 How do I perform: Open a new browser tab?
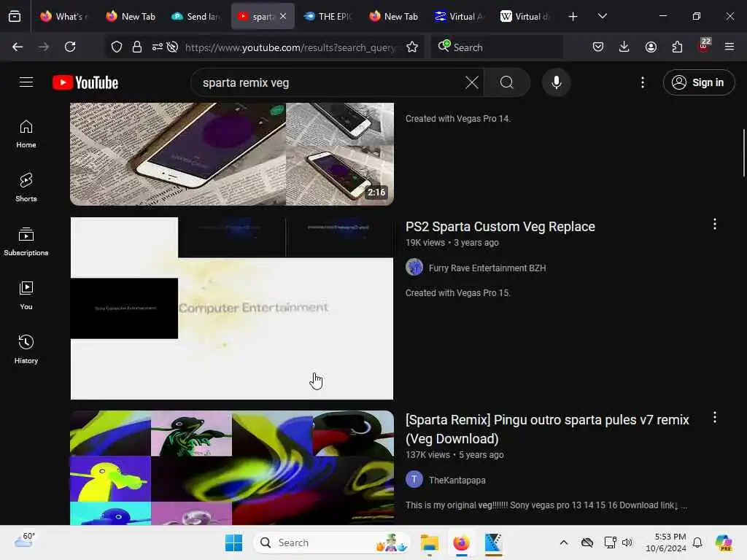[573, 17]
